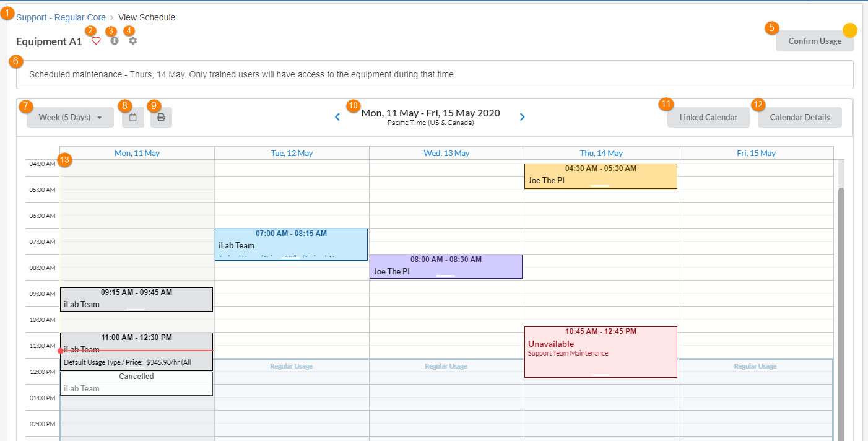Open the gear settings icon
Viewport: 868px width, 441px height.
[133, 41]
